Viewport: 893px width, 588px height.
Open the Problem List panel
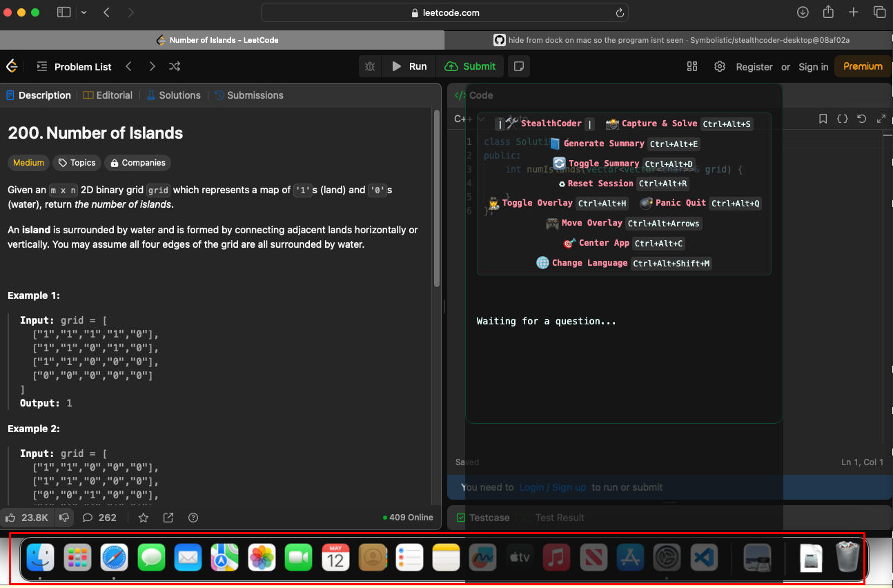click(x=74, y=66)
